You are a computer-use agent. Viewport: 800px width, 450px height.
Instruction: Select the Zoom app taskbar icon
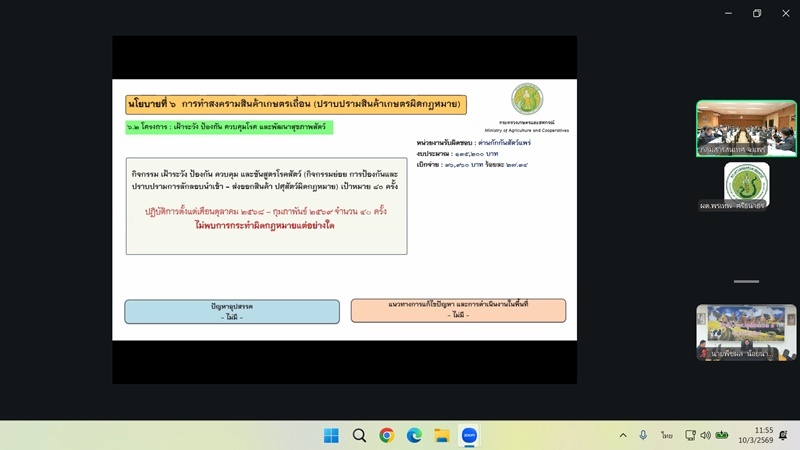pyautogui.click(x=468, y=435)
